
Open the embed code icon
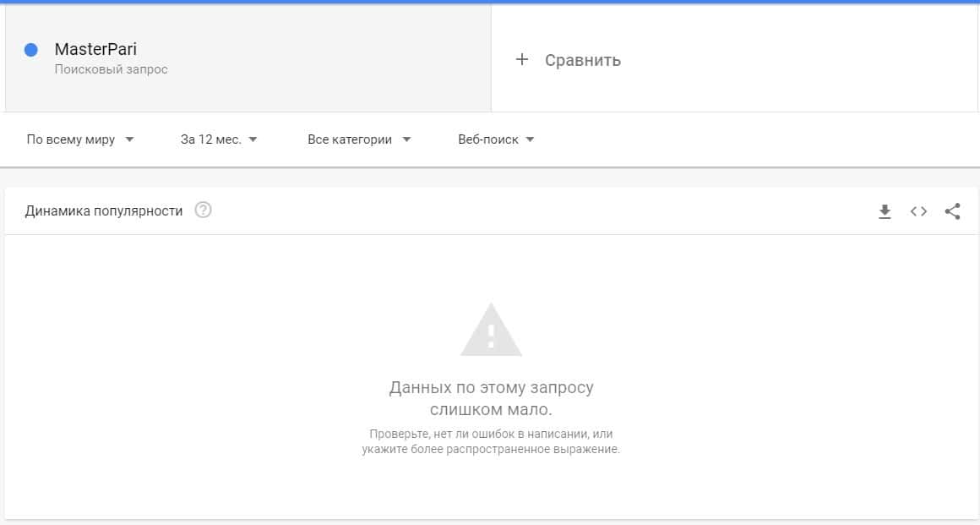click(x=918, y=211)
